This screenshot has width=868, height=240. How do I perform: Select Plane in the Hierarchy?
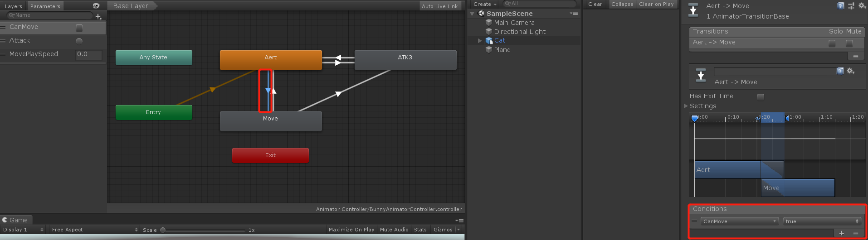tap(502, 50)
